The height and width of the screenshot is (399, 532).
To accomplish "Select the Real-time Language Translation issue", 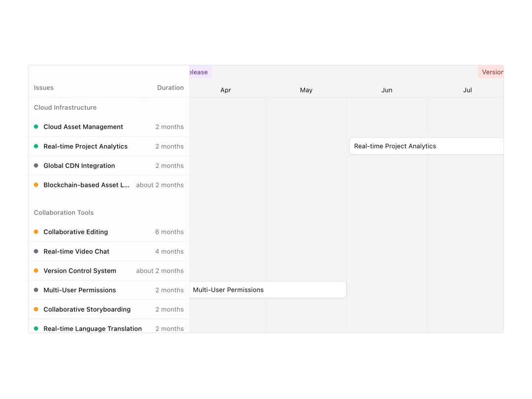I will click(x=108, y=326).
